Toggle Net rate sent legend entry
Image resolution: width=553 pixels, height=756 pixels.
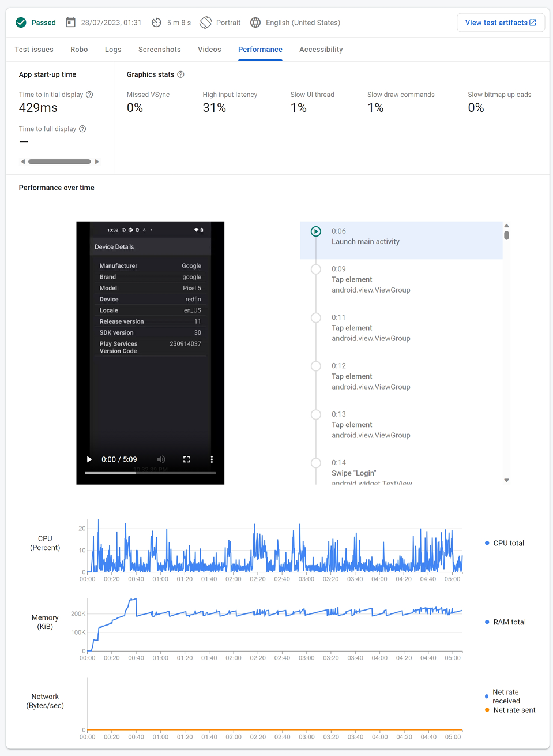click(510, 710)
